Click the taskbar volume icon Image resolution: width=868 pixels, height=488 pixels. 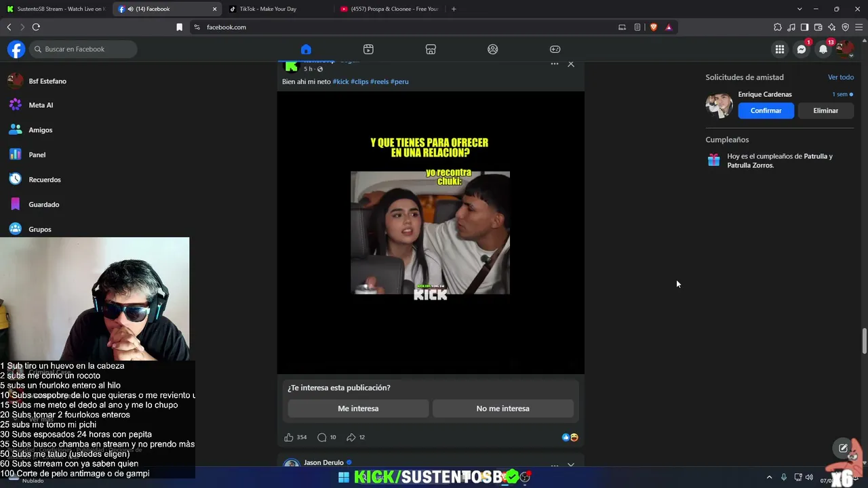click(809, 477)
